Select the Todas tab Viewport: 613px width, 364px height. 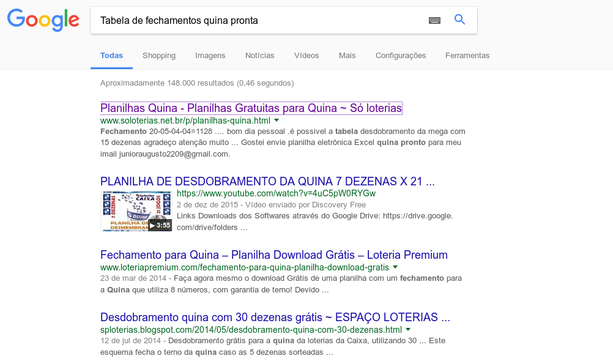111,56
